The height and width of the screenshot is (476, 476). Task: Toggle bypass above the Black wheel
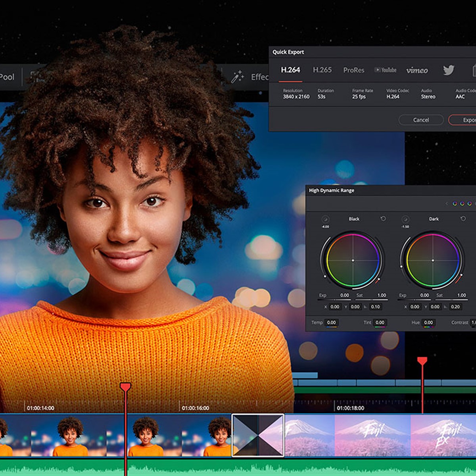[x=325, y=219]
